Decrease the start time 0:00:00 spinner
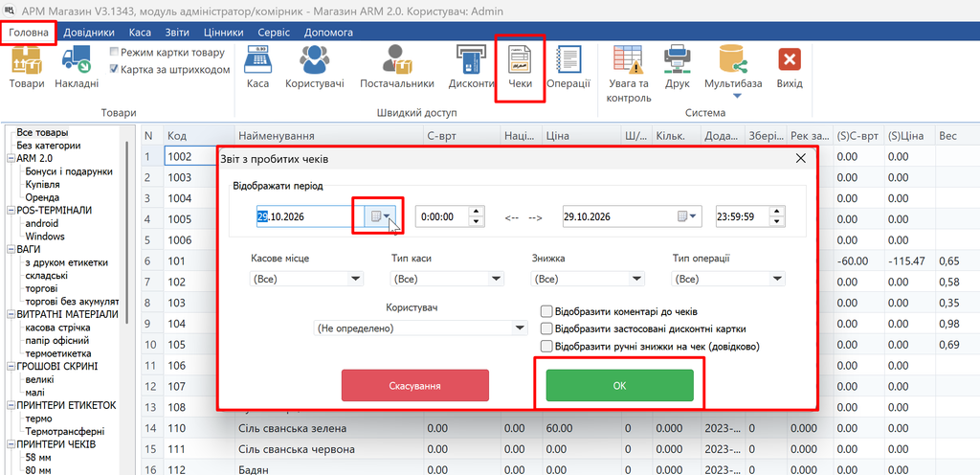980x475 pixels. pyautogui.click(x=477, y=222)
